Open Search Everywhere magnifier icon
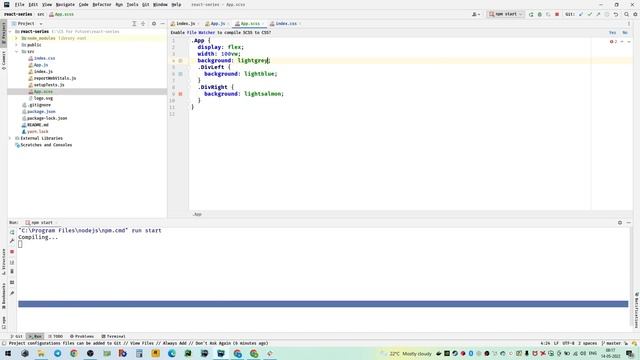 tap(626, 14)
